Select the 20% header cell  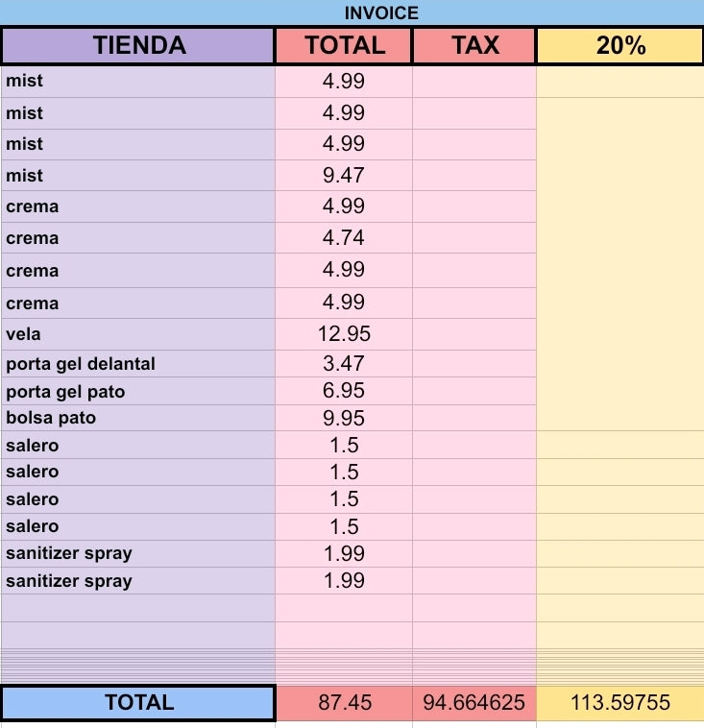pyautogui.click(x=619, y=45)
